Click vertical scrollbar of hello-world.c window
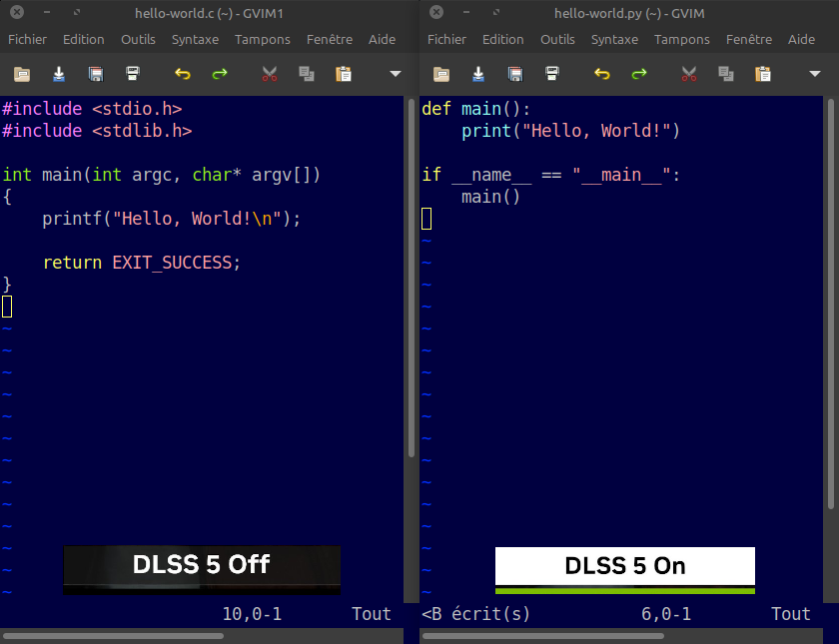This screenshot has width=839, height=644. [412, 279]
